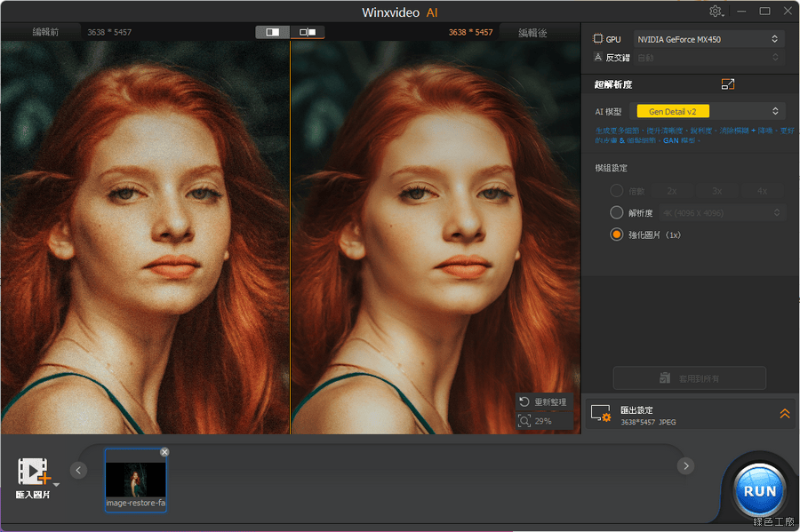Select the 編輯前 tab
800x532 pixels.
(x=46, y=32)
